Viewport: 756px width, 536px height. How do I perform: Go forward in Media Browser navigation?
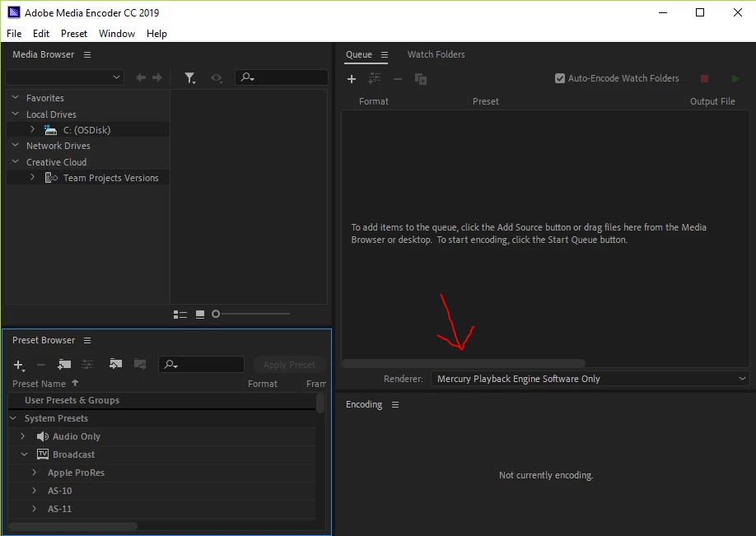pyautogui.click(x=157, y=77)
